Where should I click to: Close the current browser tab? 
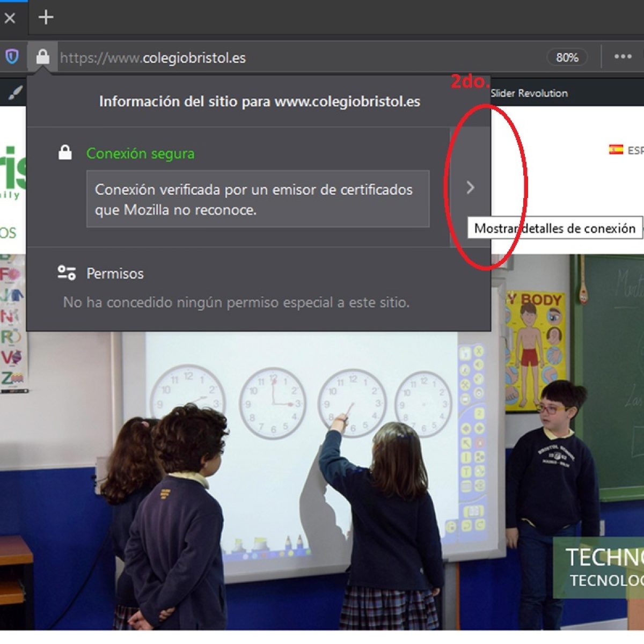click(x=10, y=18)
